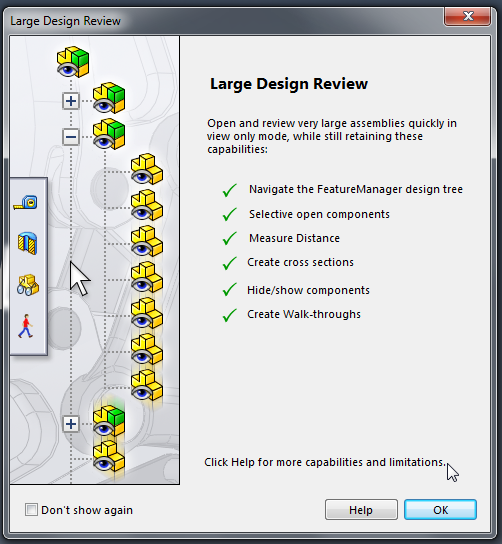Viewport: 502px width, 544px height.
Task: Click the walking person walk-through icon
Action: (26, 326)
